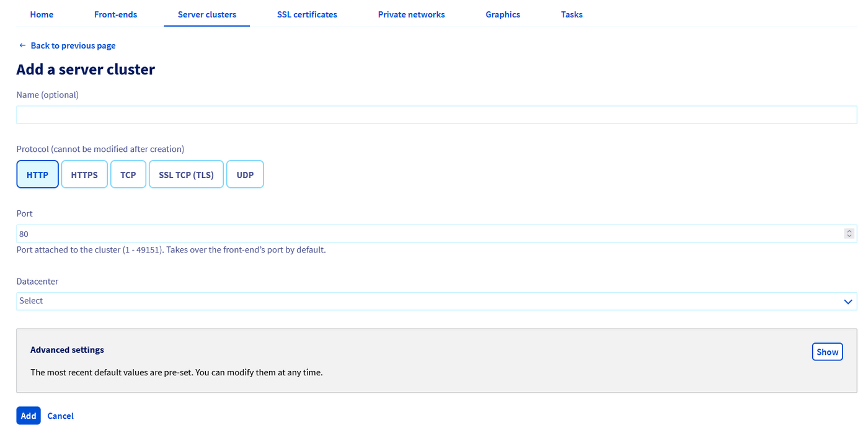
Task: Select the TCP protocol
Action: (x=128, y=174)
